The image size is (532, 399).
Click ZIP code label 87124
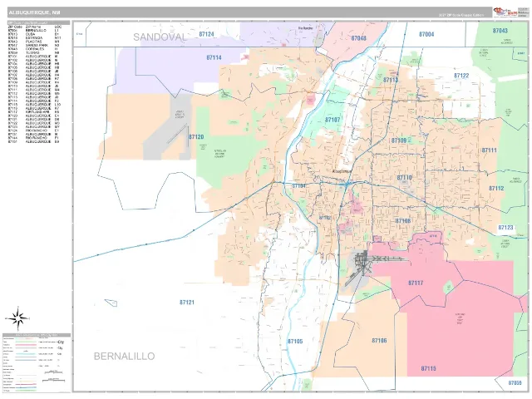click(x=206, y=34)
